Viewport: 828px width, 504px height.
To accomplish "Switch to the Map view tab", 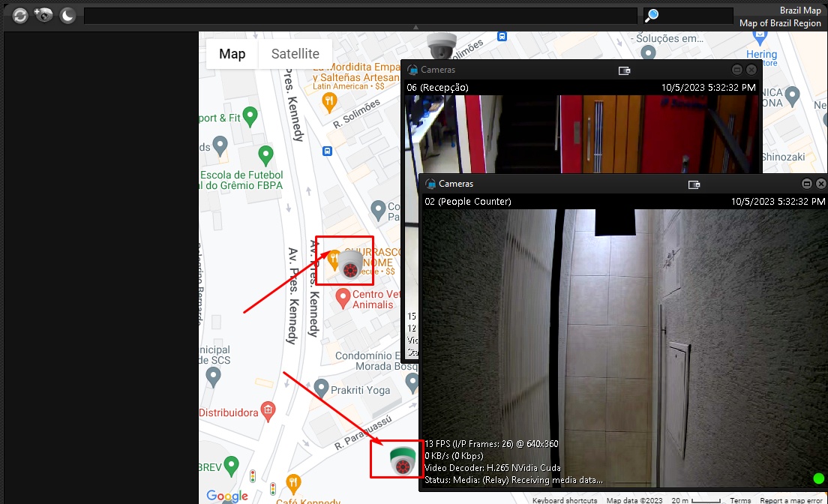I will [232, 54].
